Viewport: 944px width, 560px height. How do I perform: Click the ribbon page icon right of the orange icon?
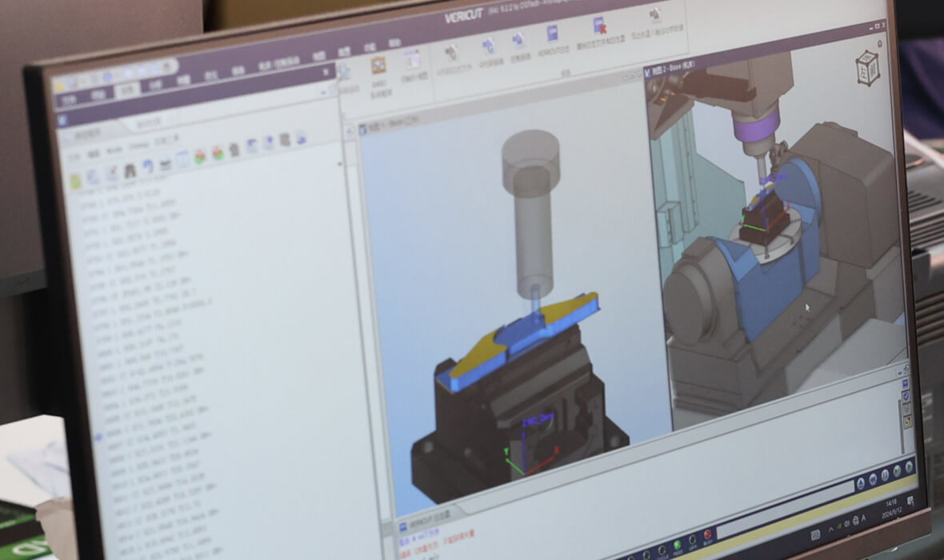pyautogui.click(x=412, y=60)
